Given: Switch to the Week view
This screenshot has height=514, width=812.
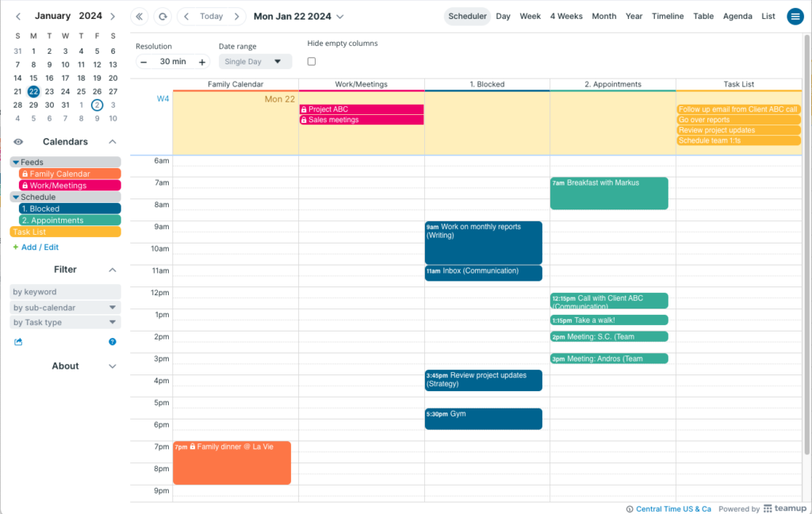Looking at the screenshot, I should pos(530,16).
